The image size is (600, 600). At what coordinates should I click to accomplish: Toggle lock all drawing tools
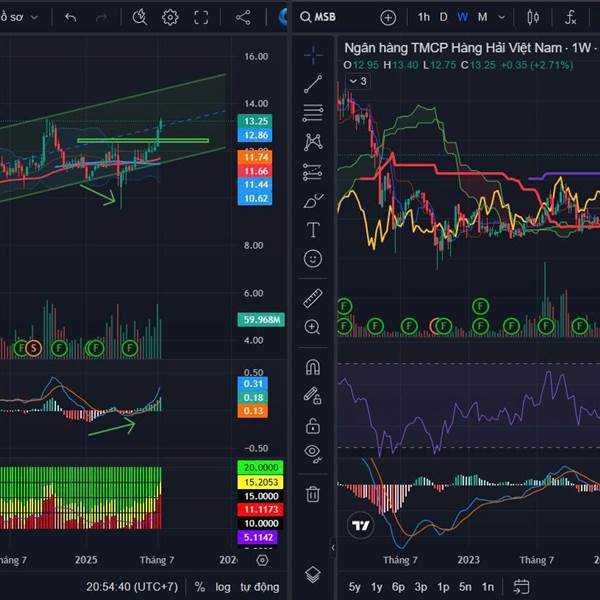(313, 426)
